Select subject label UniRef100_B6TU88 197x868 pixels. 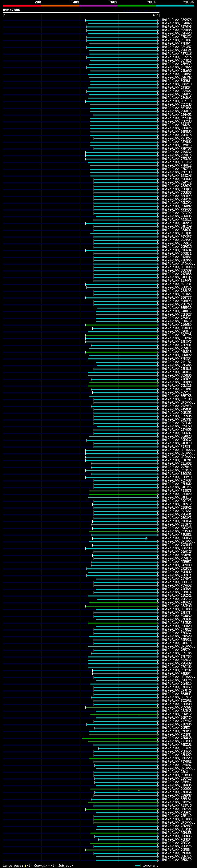tap(176, 108)
